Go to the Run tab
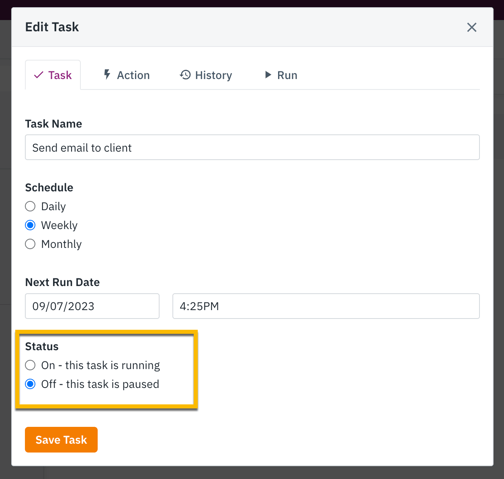This screenshot has width=504, height=479. coord(281,75)
